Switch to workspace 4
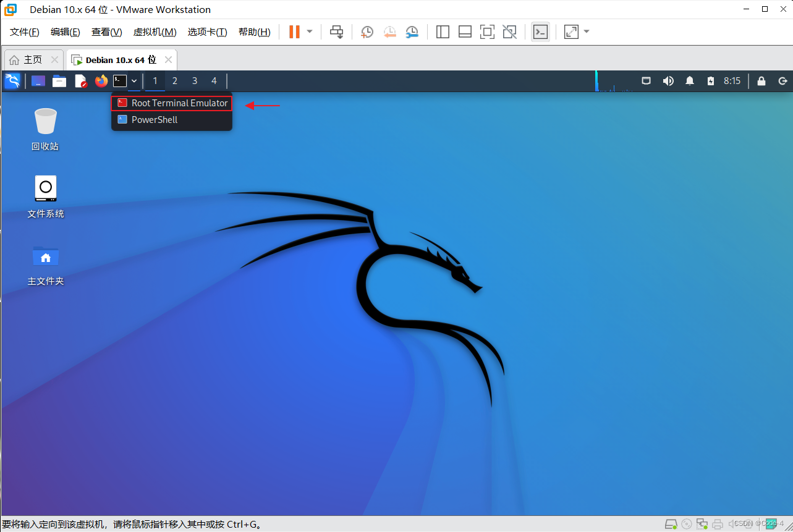The height and width of the screenshot is (532, 793). [214, 81]
